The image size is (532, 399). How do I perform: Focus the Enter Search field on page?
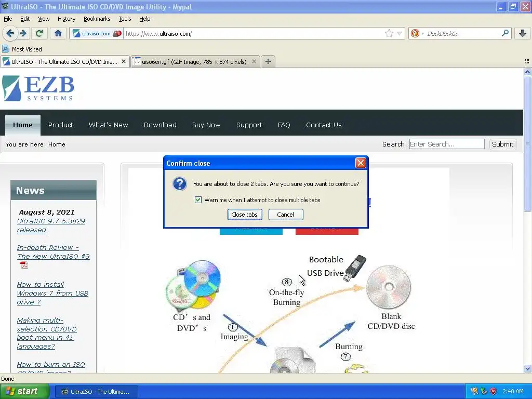point(447,144)
